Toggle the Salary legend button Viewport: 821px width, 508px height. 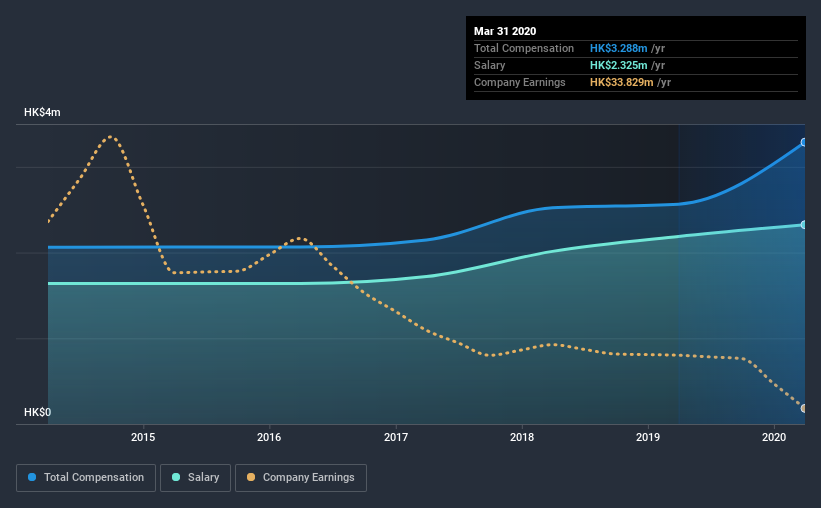click(x=195, y=478)
